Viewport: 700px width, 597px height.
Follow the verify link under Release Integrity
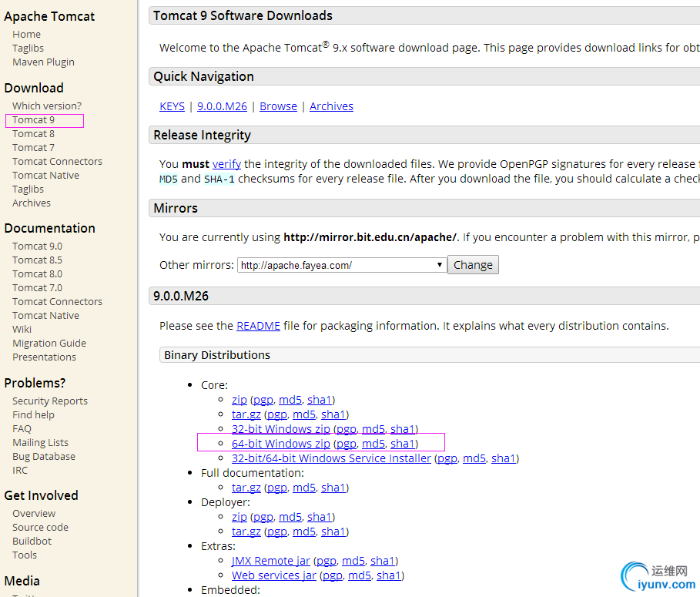(226, 164)
